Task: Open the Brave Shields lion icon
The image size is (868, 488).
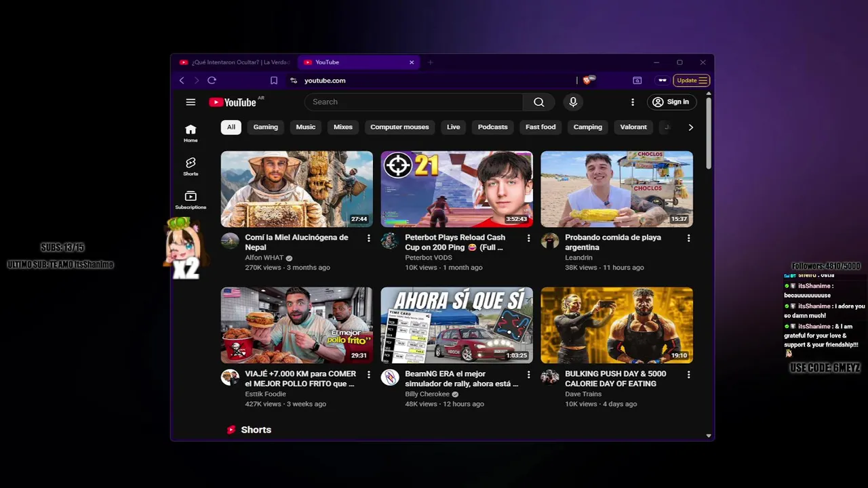Action: [x=587, y=80]
